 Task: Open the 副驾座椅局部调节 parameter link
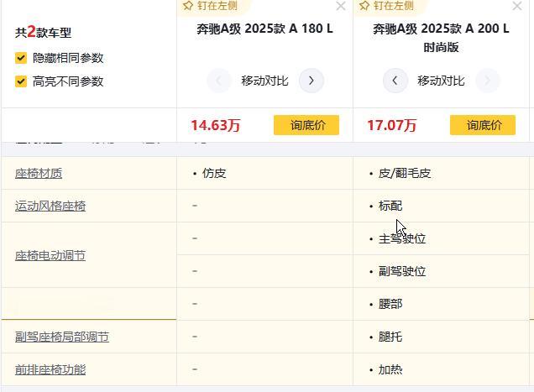pos(62,337)
